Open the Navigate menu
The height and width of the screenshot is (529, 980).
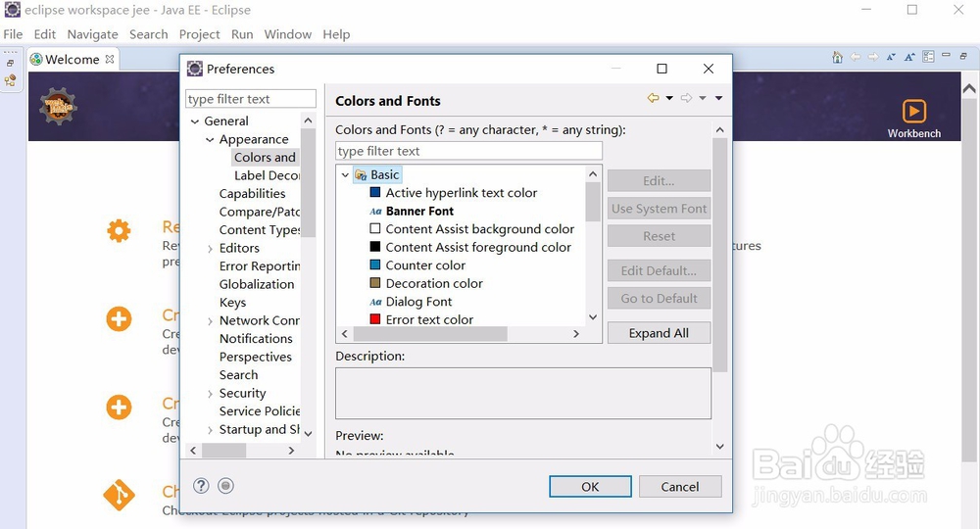pyautogui.click(x=92, y=34)
